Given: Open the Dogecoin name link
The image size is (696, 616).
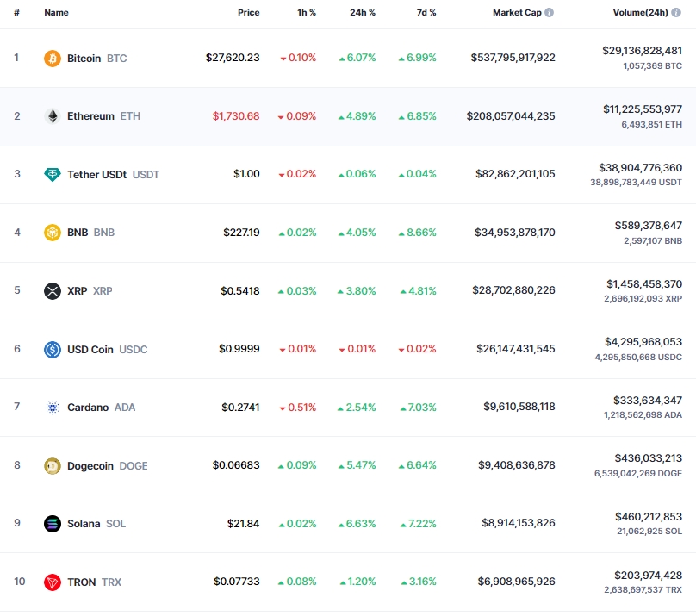Looking at the screenshot, I should tap(90, 466).
